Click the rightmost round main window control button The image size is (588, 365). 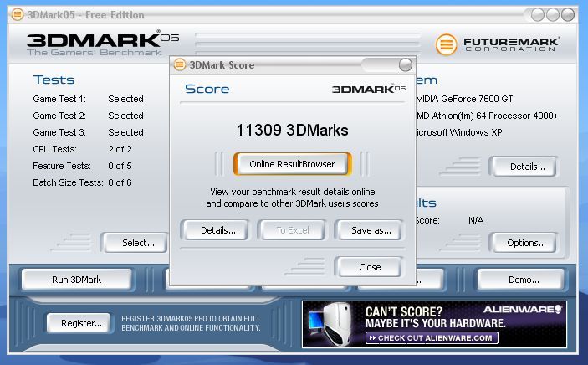568,14
